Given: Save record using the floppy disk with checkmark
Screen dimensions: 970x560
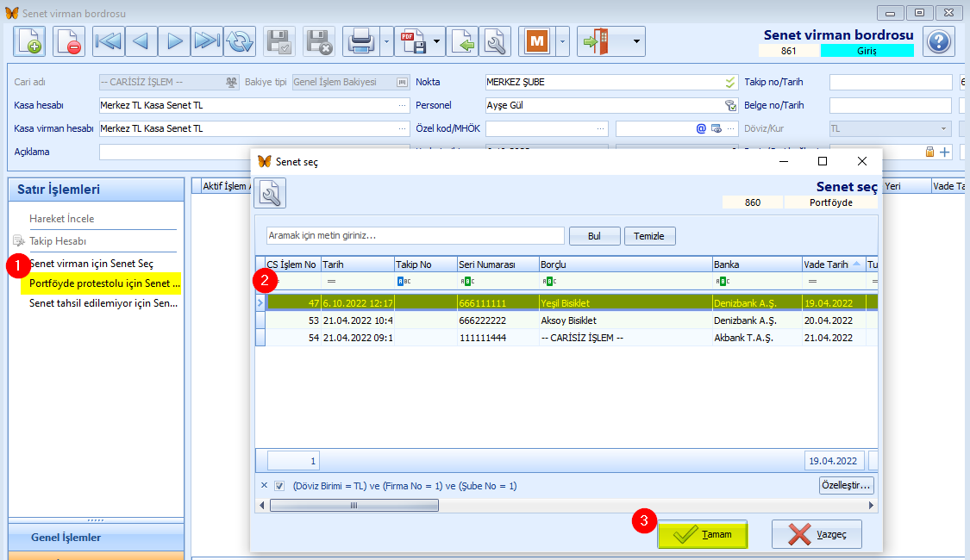Looking at the screenshot, I should click(279, 41).
